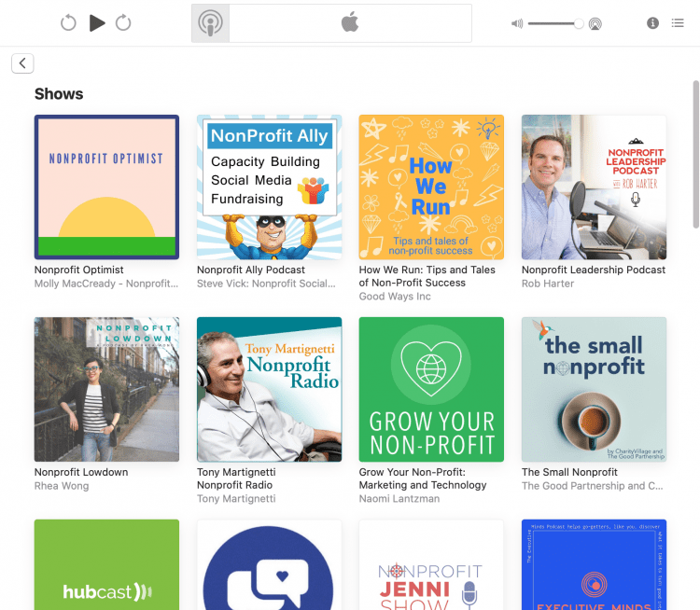Image resolution: width=700 pixels, height=610 pixels.
Task: Open the Up Next list icon
Action: [678, 22]
